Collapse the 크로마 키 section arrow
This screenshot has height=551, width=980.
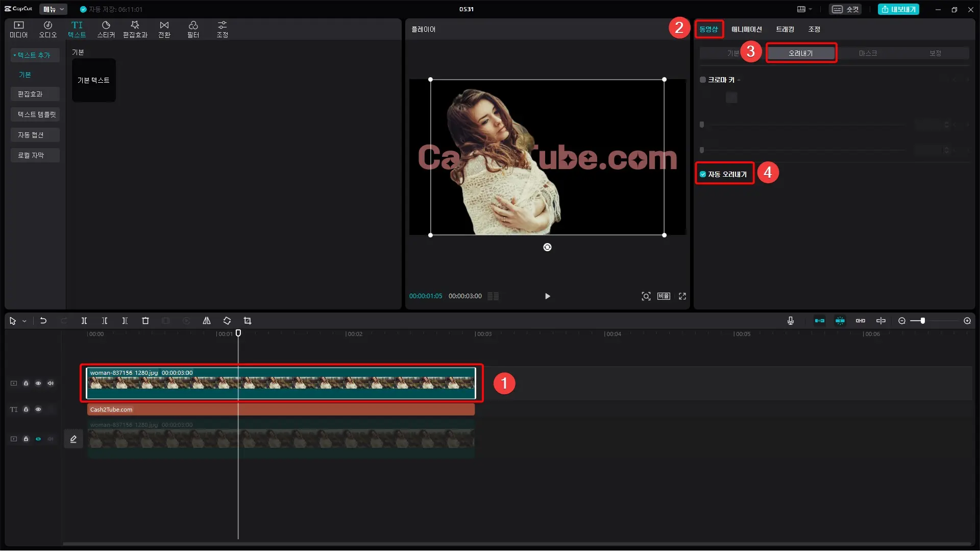739,80
